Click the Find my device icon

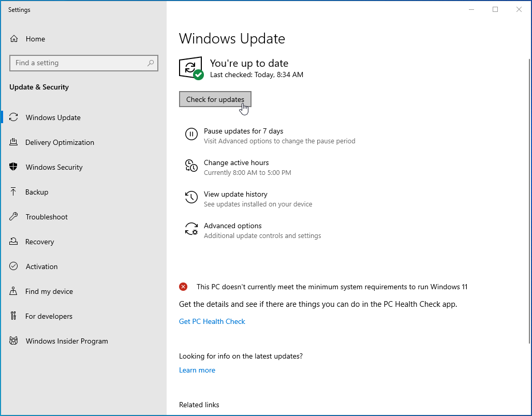pos(13,291)
